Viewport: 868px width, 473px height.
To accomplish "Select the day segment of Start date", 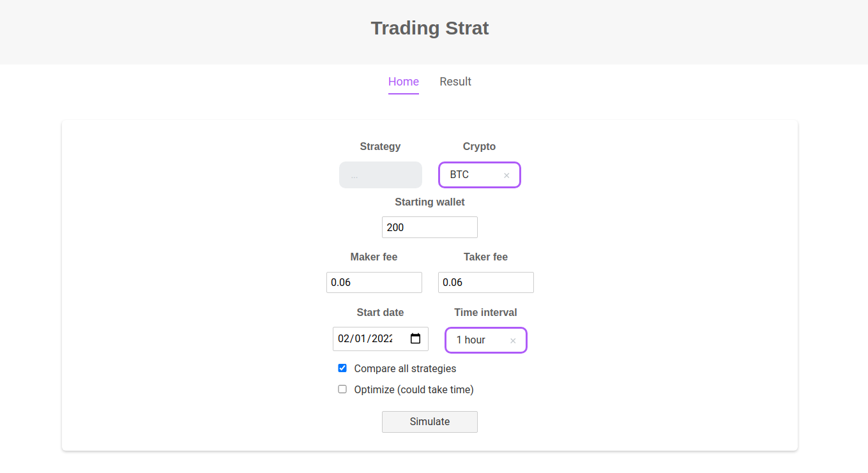I will tap(361, 338).
